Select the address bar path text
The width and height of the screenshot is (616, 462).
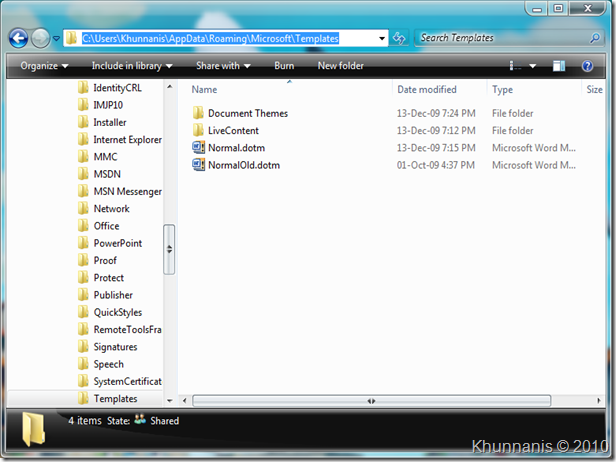(210, 38)
